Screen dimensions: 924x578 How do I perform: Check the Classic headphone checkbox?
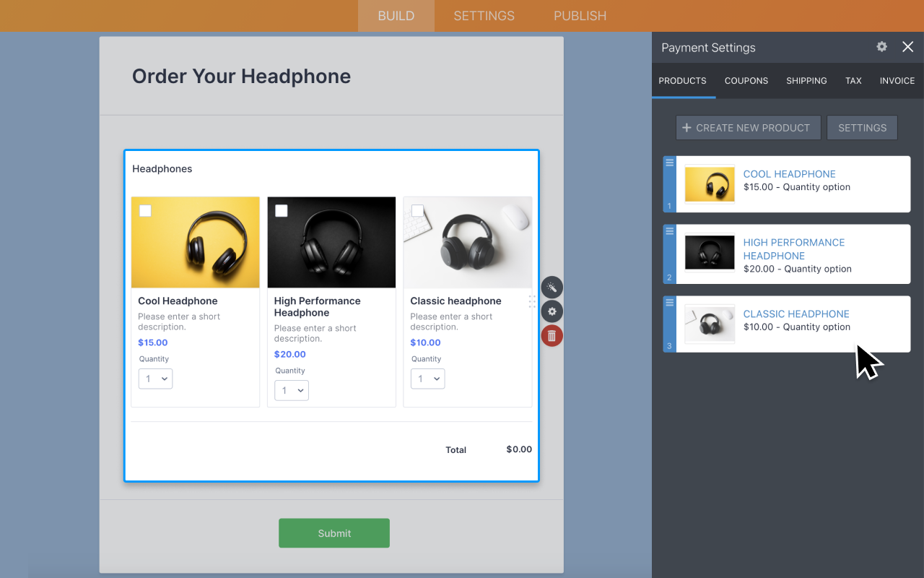(x=417, y=210)
